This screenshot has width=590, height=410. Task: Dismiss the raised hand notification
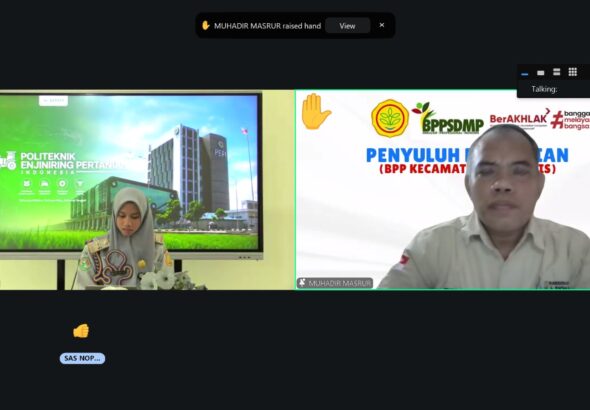tap(382, 25)
